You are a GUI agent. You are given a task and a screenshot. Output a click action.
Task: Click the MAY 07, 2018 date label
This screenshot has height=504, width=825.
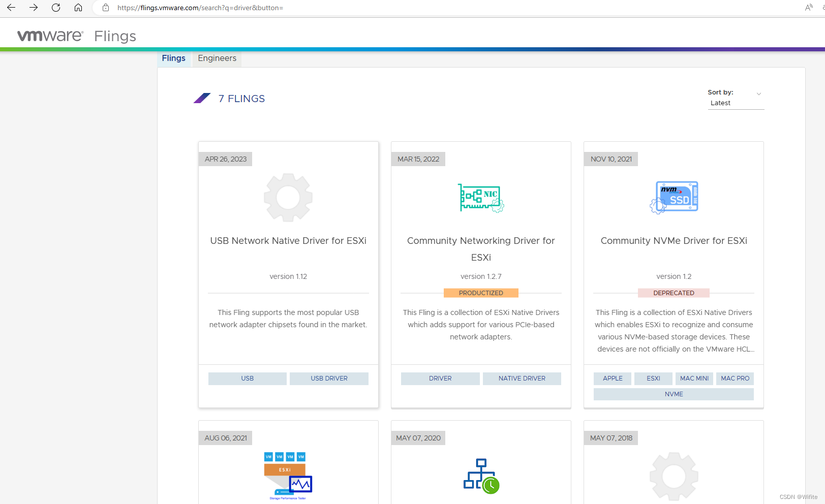coord(612,438)
